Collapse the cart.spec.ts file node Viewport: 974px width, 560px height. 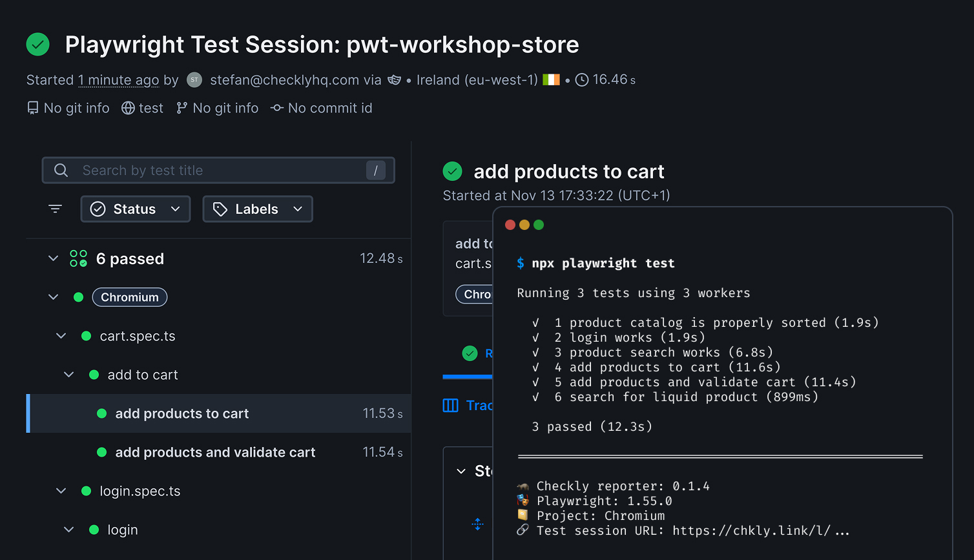click(61, 336)
